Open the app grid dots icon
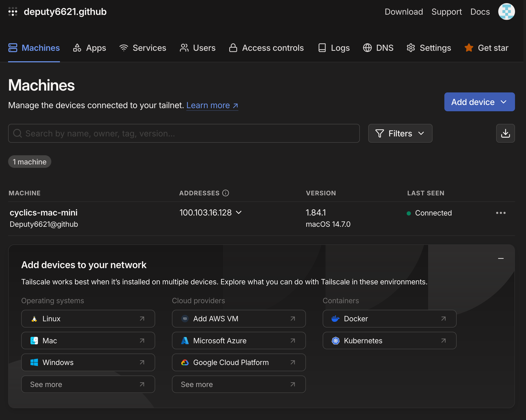This screenshot has width=526, height=420. tap(13, 12)
